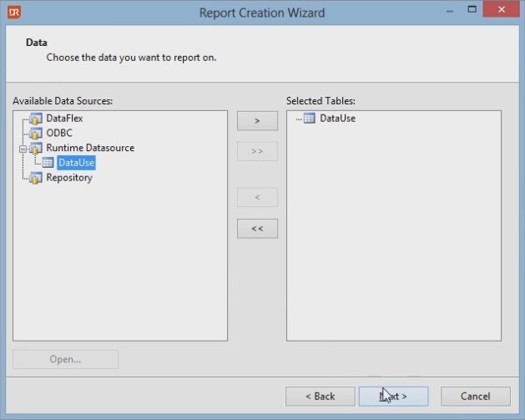
Task: Select the DataFlex label in Available Data Sources
Action: tap(64, 119)
